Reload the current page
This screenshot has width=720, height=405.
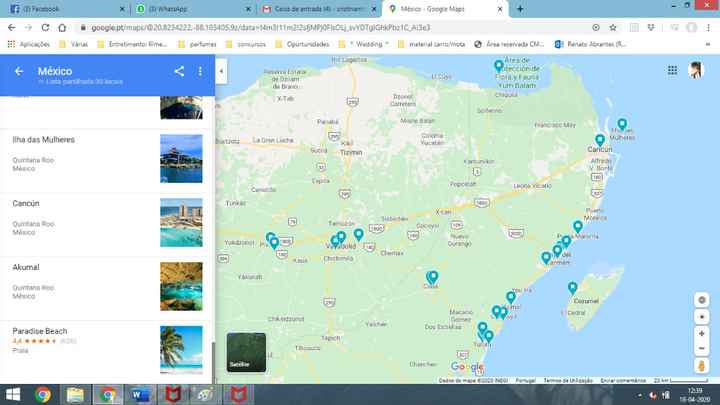45,28
